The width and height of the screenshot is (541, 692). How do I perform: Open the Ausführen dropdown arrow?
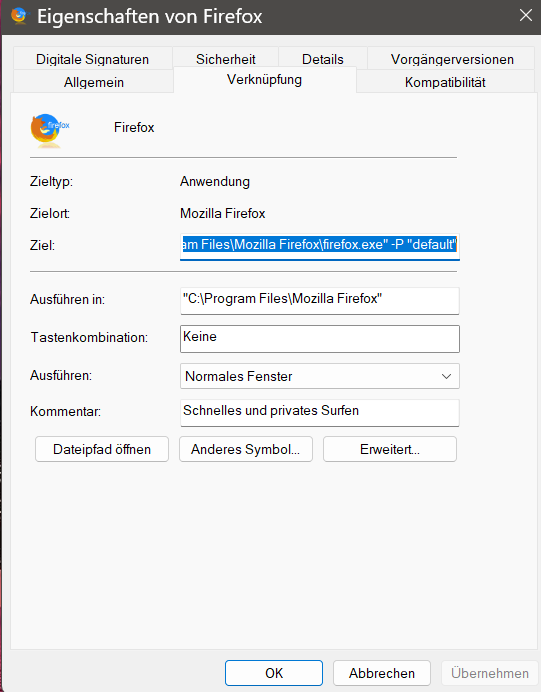coord(446,376)
